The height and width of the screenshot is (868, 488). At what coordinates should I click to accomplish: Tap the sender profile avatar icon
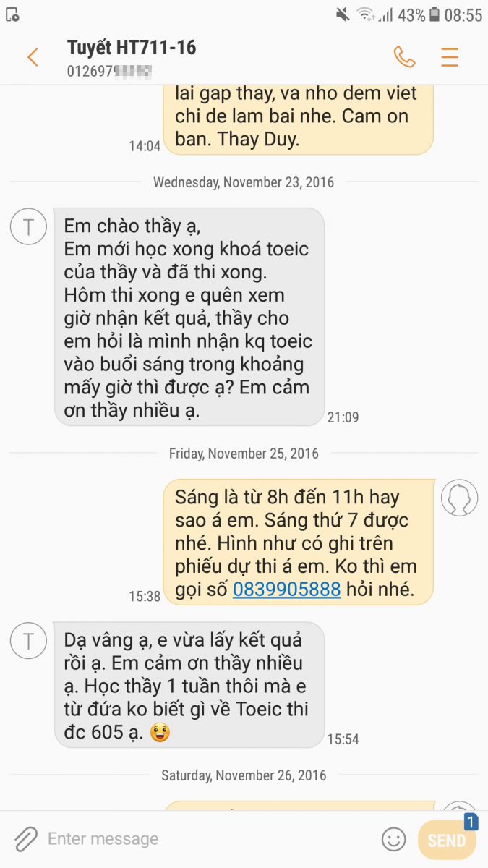460,498
